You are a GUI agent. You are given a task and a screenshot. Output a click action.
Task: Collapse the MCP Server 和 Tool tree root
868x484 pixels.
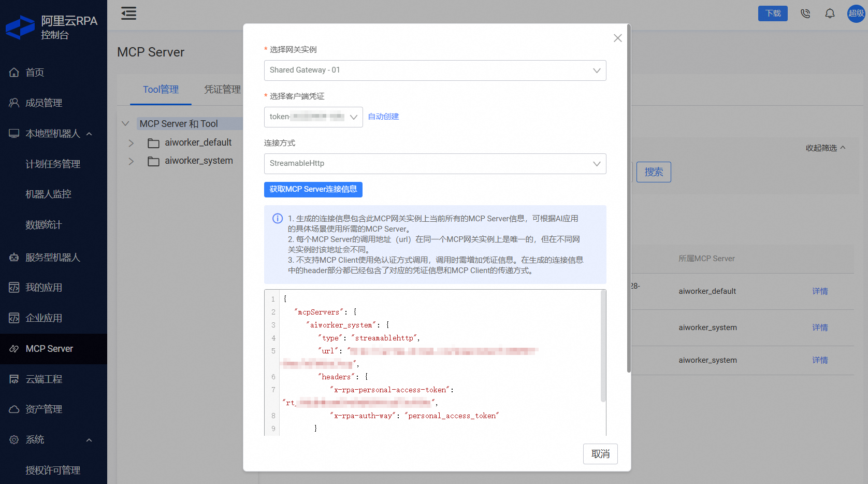coord(125,123)
